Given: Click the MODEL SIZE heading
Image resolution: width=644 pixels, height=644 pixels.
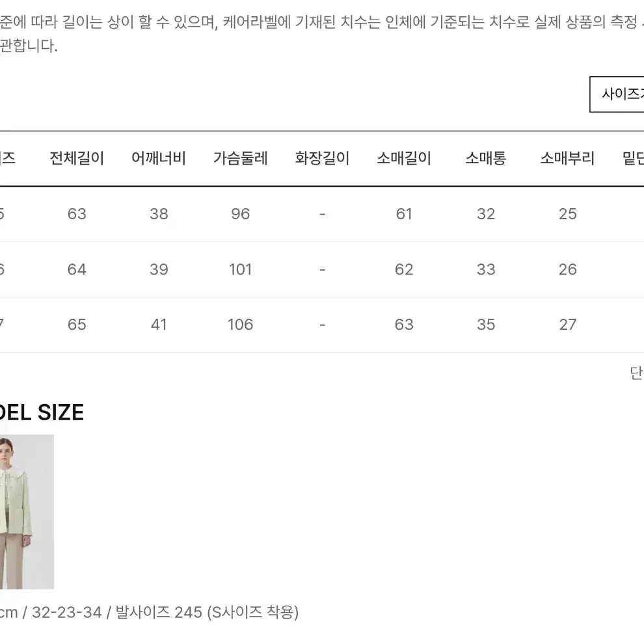Looking at the screenshot, I should tap(42, 412).
